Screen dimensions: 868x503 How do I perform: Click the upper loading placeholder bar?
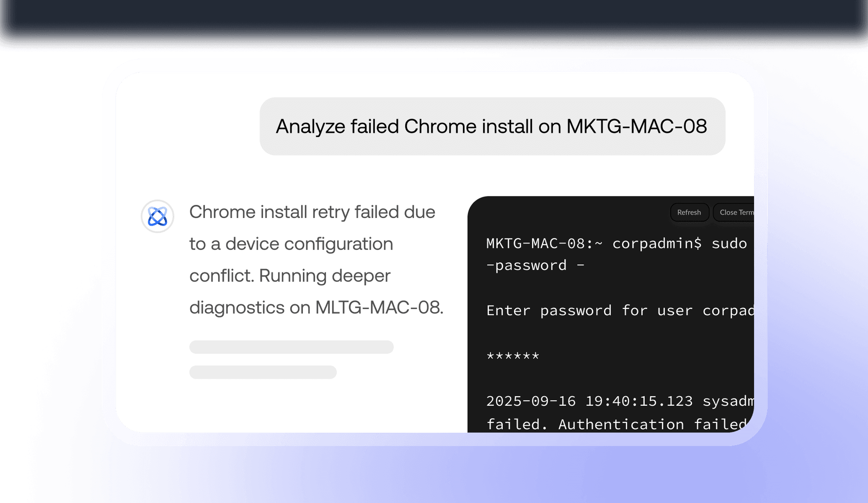coord(292,347)
